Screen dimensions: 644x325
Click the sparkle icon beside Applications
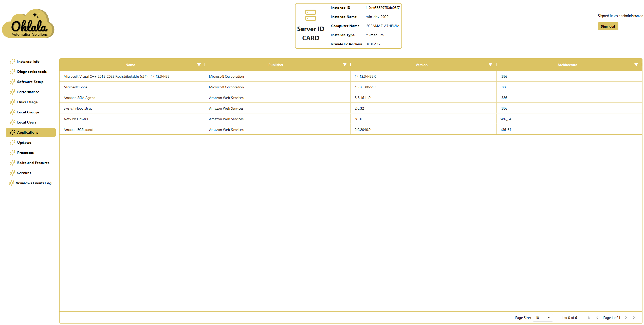(12, 132)
